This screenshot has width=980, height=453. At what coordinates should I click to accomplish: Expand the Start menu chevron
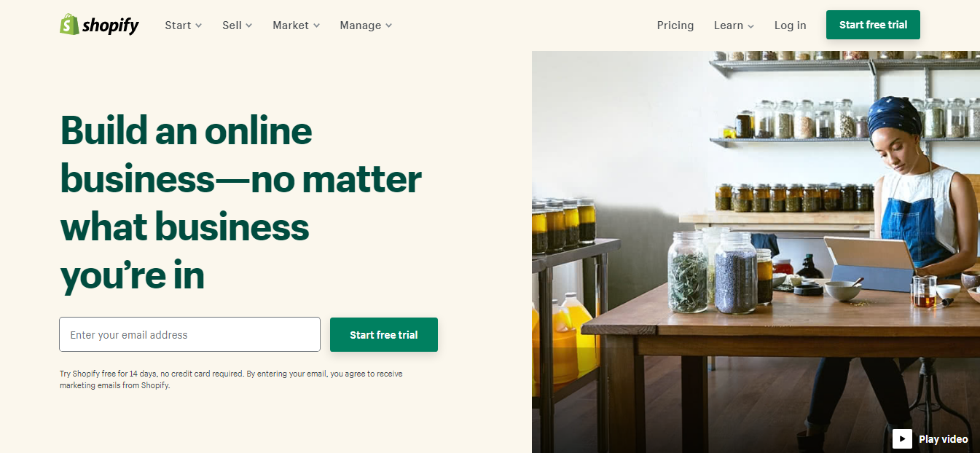199,25
